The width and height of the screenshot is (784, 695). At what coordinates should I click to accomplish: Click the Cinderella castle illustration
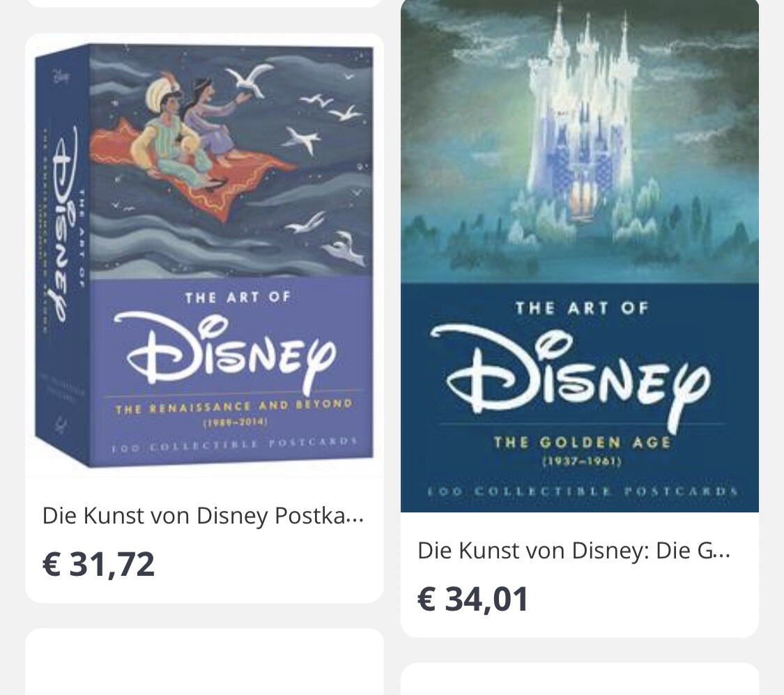[582, 132]
